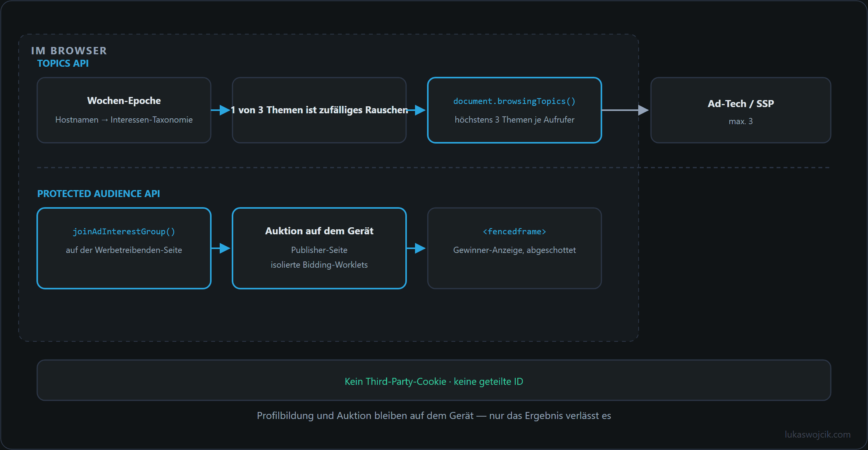The image size is (868, 450).
Task: Click arrow pointing into browsingTopics box
Action: click(417, 110)
